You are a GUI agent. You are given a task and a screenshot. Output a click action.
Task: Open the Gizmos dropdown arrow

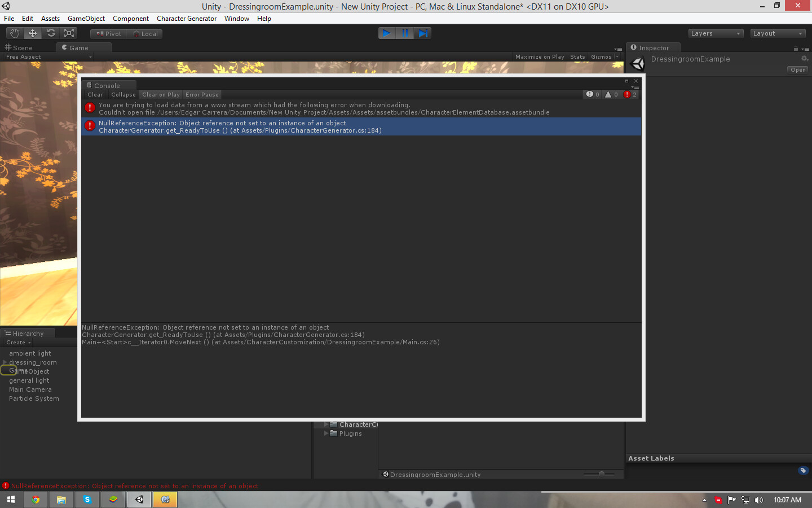click(617, 57)
